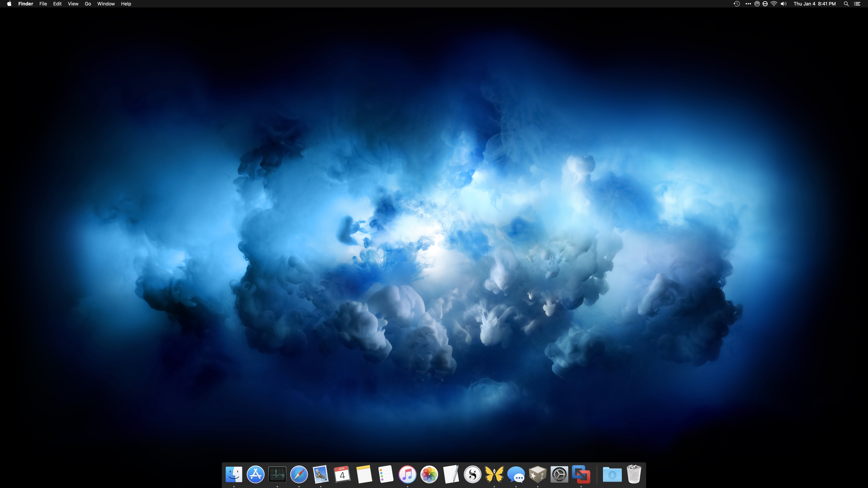Open Calendar showing Jan 4
Viewport: 868px width, 488px height.
[x=342, y=474]
